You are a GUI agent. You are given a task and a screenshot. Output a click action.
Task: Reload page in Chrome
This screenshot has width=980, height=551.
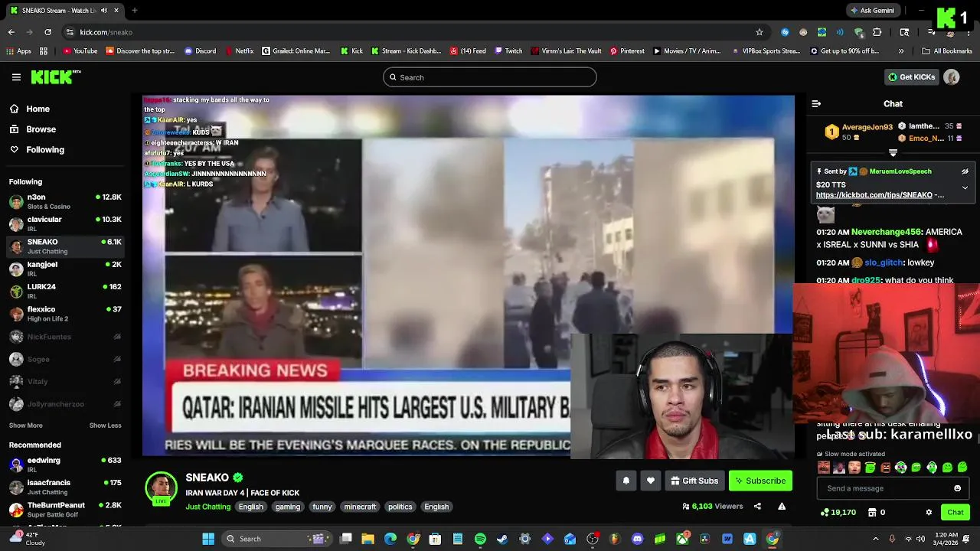pyautogui.click(x=47, y=32)
